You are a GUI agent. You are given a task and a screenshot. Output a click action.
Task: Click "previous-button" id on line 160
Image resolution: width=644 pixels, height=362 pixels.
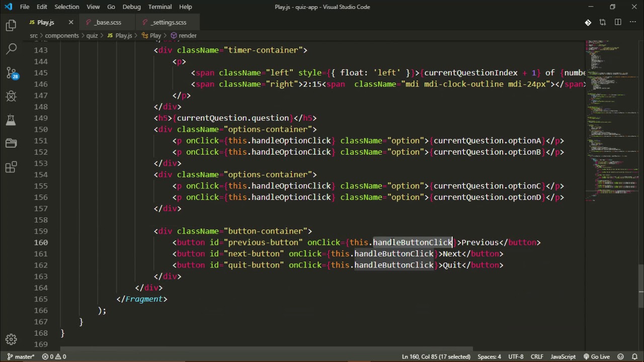[x=263, y=242]
